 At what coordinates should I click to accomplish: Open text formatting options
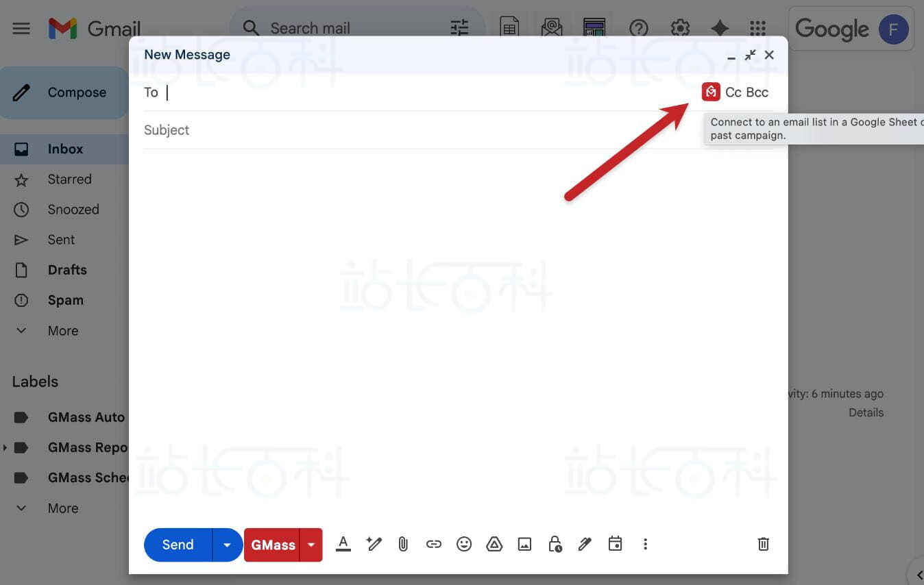click(x=343, y=544)
